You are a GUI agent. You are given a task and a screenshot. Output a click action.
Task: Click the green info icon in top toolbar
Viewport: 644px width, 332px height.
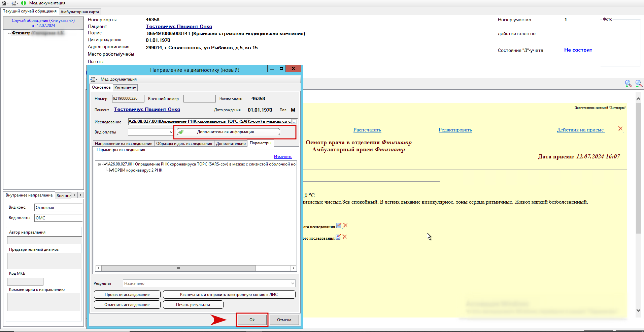pos(24,3)
